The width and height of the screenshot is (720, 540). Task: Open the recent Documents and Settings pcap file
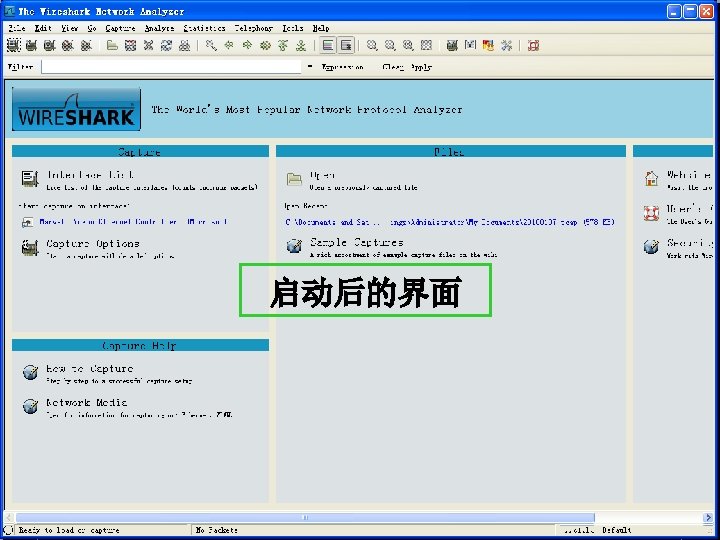[x=450, y=222]
